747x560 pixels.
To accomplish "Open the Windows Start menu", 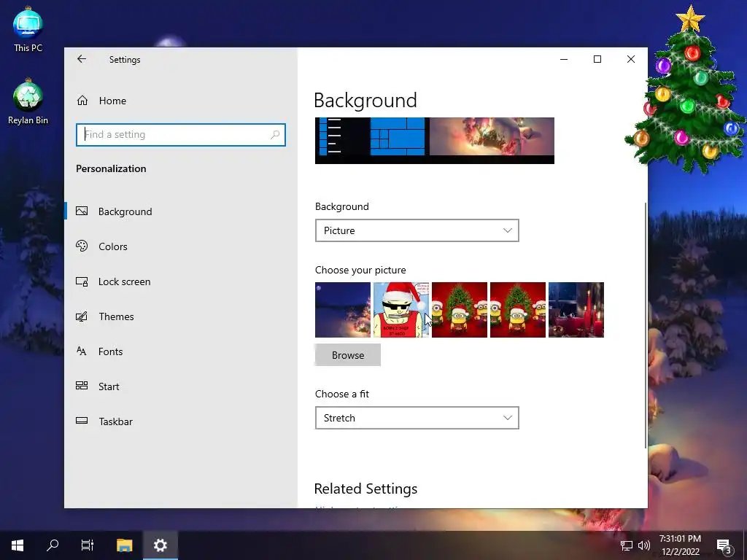I will tap(18, 545).
